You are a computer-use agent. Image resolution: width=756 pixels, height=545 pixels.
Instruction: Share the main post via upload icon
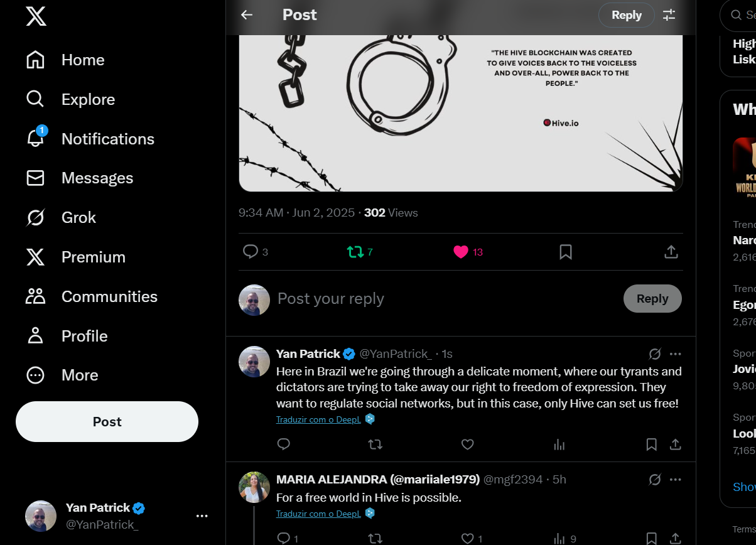point(671,252)
